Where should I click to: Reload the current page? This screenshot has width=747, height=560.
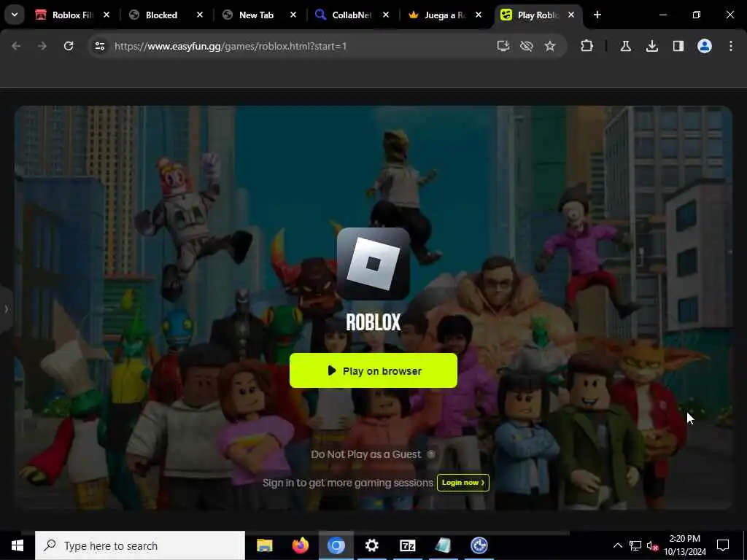coord(69,46)
